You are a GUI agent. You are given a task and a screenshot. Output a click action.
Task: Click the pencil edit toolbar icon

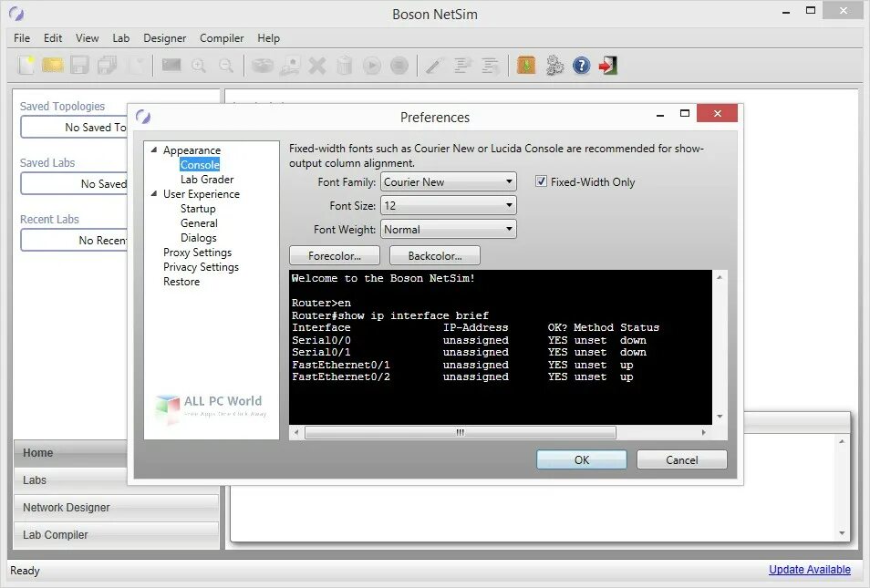(434, 66)
